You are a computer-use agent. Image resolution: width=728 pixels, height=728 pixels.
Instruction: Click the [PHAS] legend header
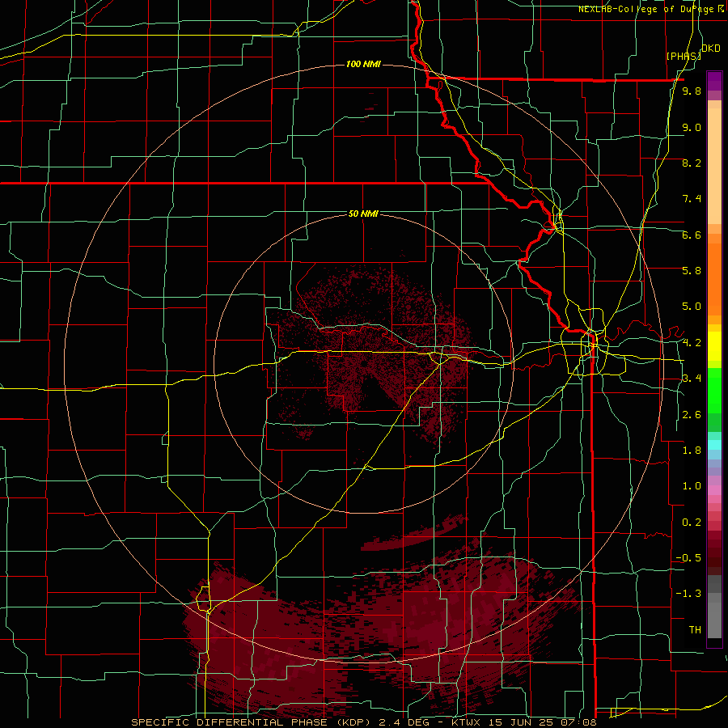(684, 56)
